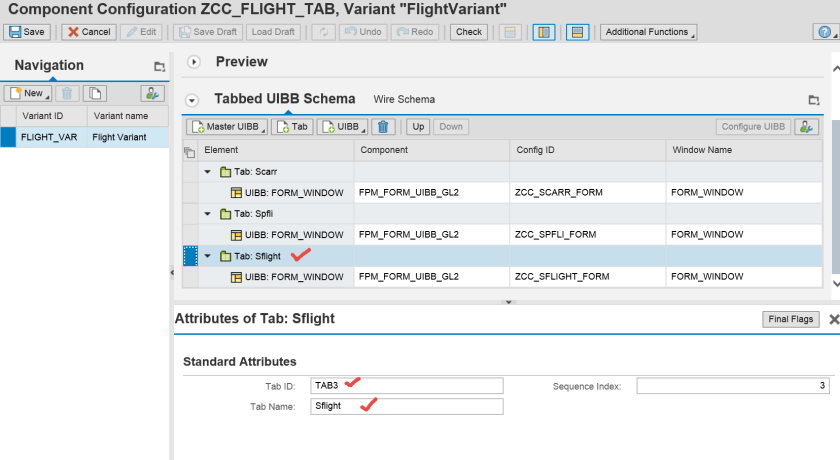840x460 pixels.
Task: Click the add Tab button
Action: pos(292,127)
